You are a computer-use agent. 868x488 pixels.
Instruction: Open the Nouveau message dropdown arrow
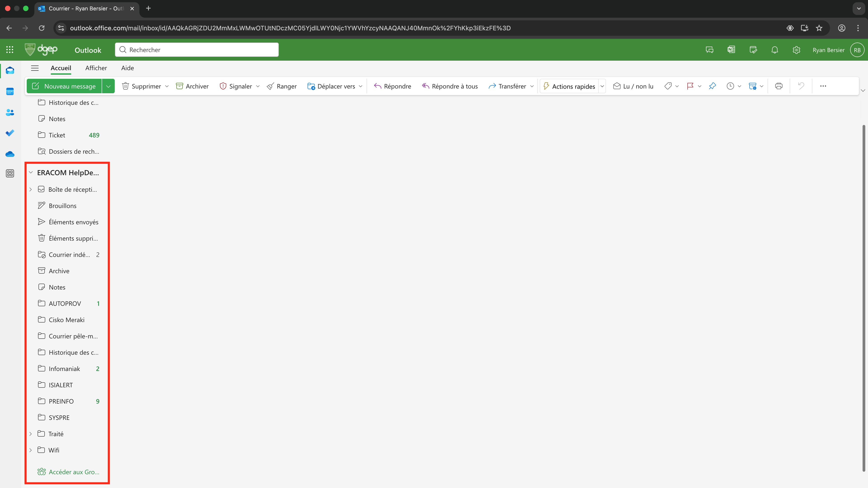(108, 86)
